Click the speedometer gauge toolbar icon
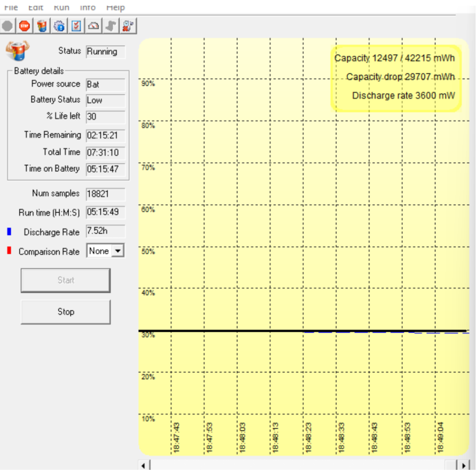The height and width of the screenshot is (476, 476). [x=94, y=26]
